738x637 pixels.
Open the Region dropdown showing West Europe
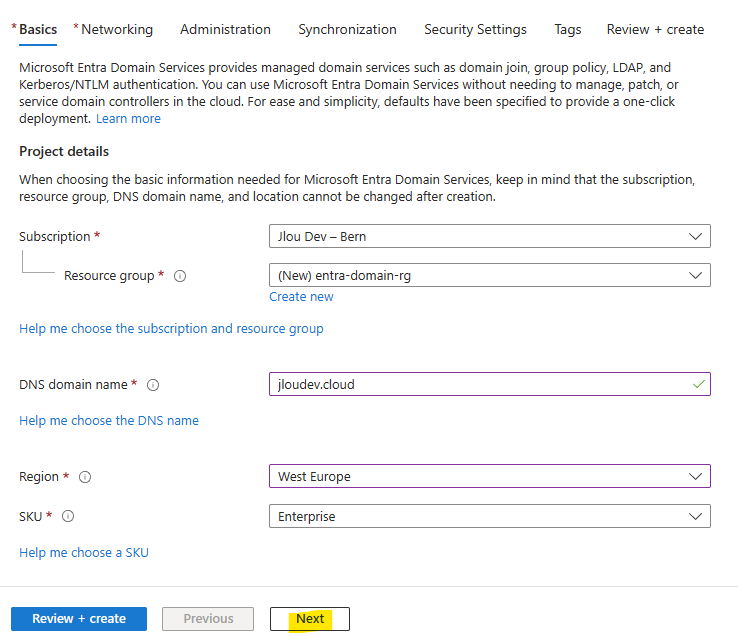coord(489,476)
